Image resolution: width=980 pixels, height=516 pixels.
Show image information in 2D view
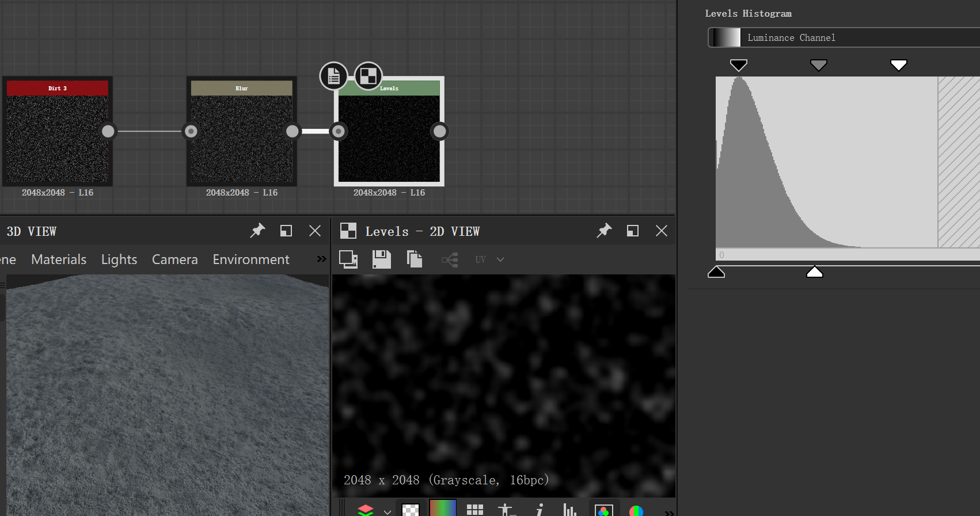tap(540, 510)
